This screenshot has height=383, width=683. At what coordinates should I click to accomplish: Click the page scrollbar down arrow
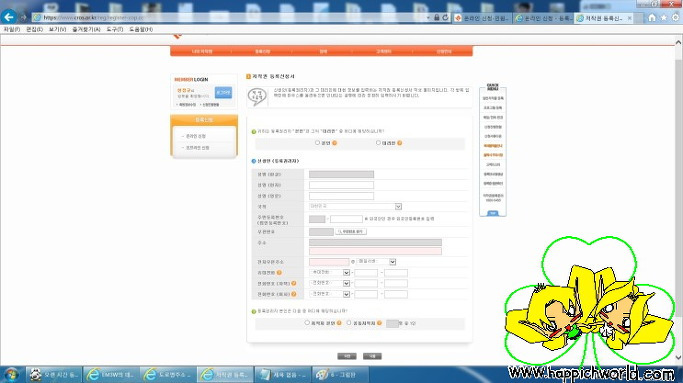678,358
